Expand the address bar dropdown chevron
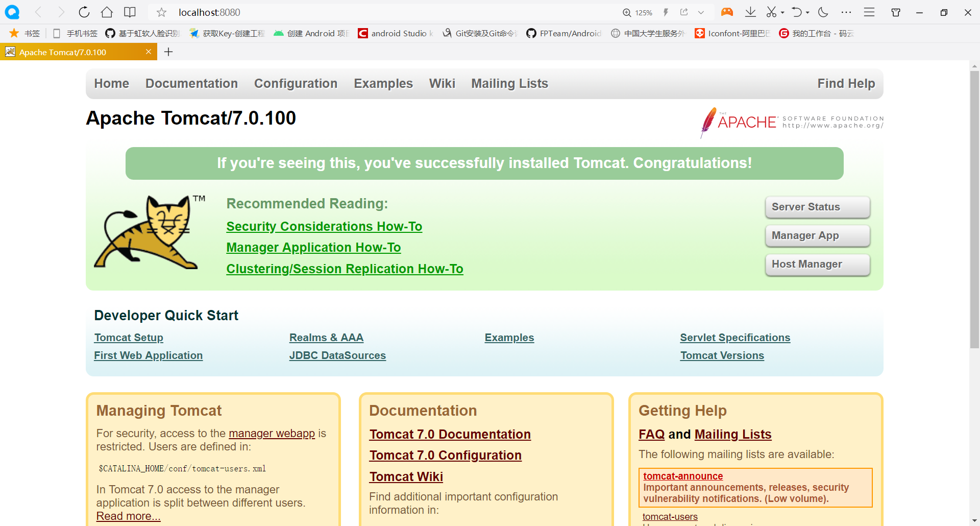Screen dimensions: 980x526 click(x=701, y=12)
